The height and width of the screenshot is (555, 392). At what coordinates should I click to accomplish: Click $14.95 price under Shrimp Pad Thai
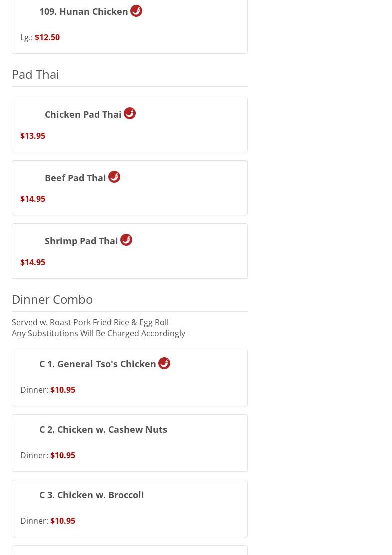pyautogui.click(x=33, y=262)
